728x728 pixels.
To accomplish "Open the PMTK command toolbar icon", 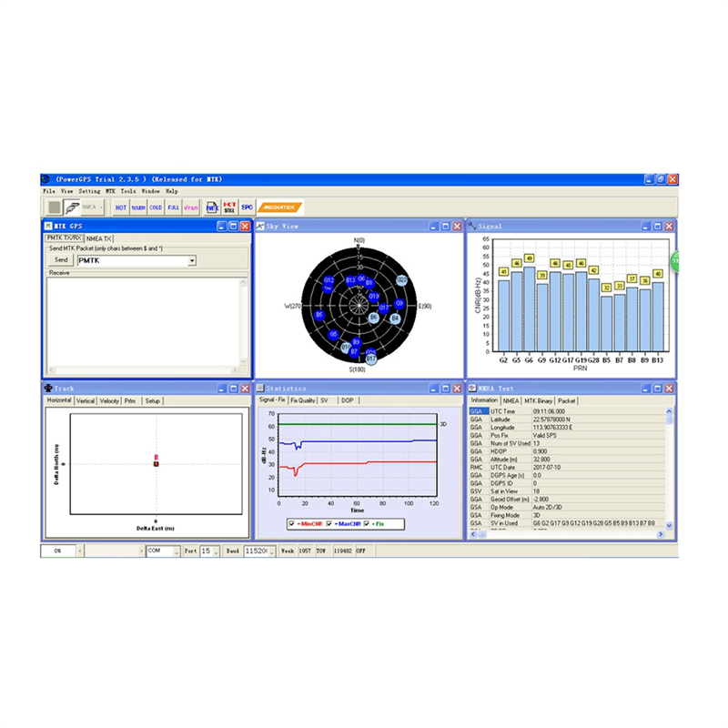I will point(212,207).
